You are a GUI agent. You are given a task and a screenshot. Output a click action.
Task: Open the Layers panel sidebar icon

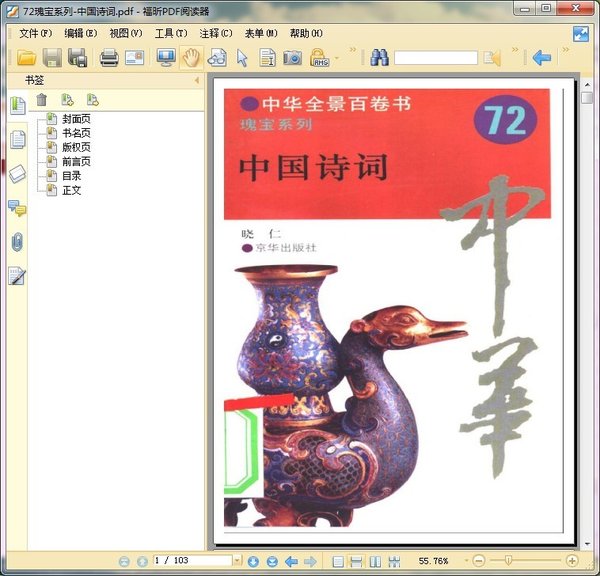[18, 174]
